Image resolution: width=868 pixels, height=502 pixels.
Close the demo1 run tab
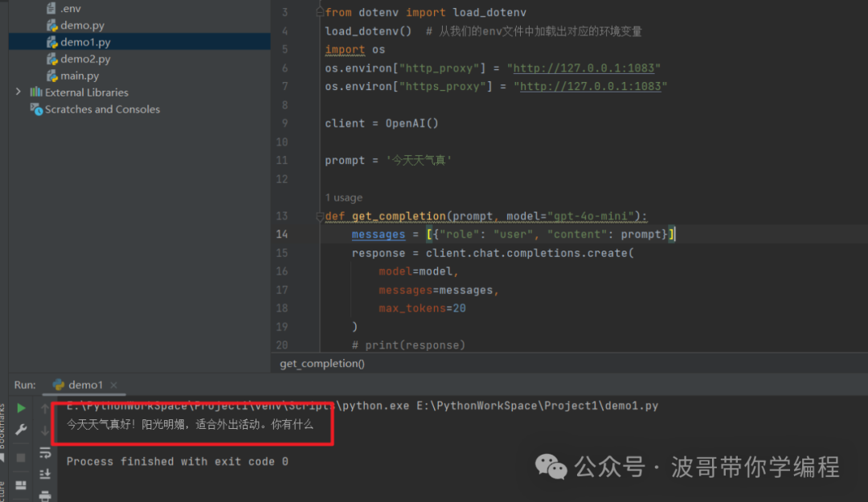pos(113,385)
